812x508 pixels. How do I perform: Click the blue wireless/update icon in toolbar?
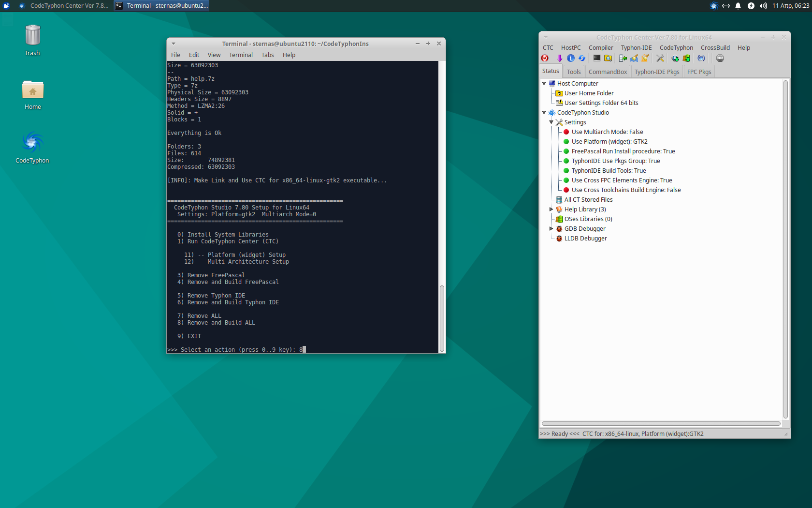pyautogui.click(x=701, y=59)
